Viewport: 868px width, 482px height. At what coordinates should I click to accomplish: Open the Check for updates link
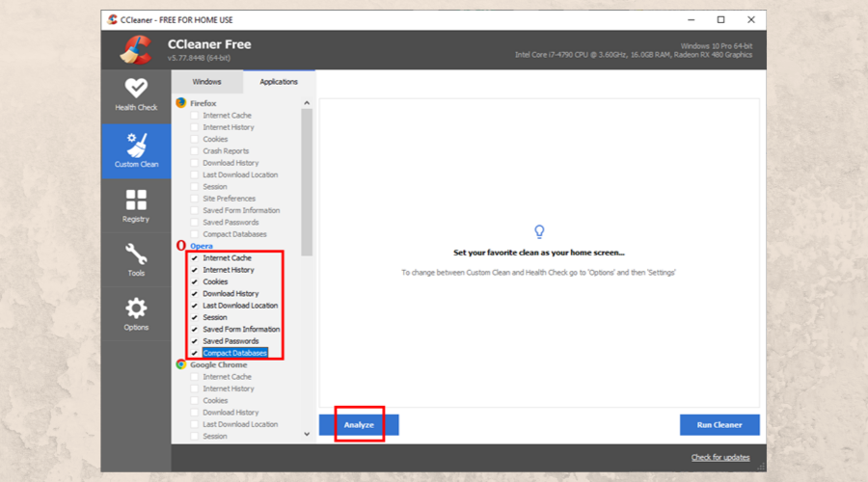click(x=720, y=458)
